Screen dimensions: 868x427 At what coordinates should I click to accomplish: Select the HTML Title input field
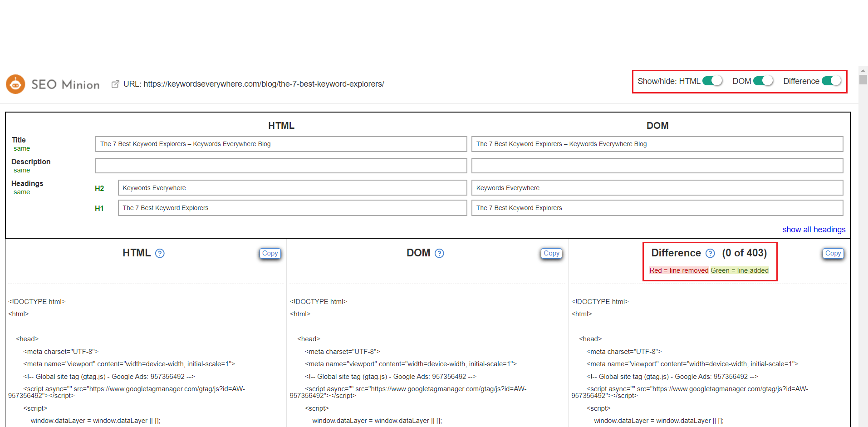pos(281,144)
